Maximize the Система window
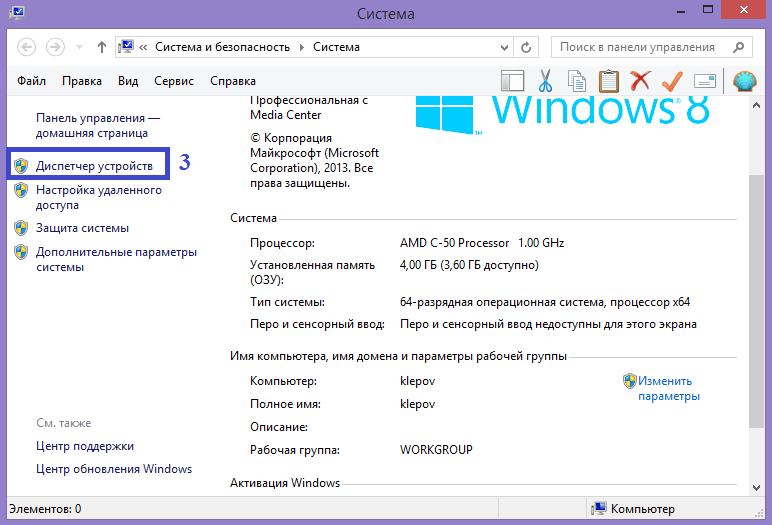 pyautogui.click(x=708, y=10)
